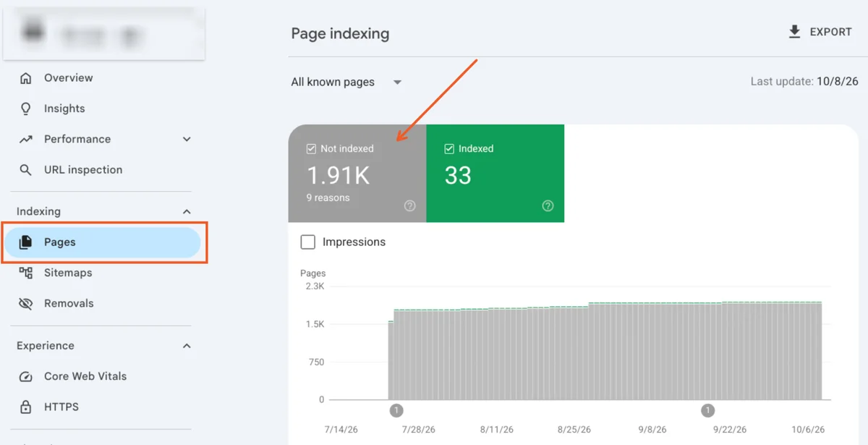Select Pages in the sidebar
Viewport: 868px width, 445px height.
tap(103, 242)
